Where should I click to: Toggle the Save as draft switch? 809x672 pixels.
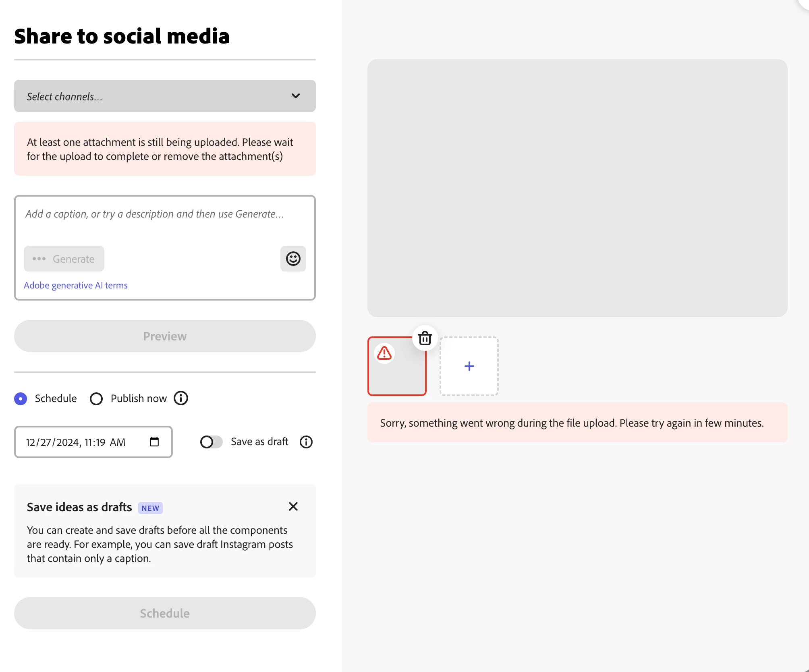click(211, 442)
